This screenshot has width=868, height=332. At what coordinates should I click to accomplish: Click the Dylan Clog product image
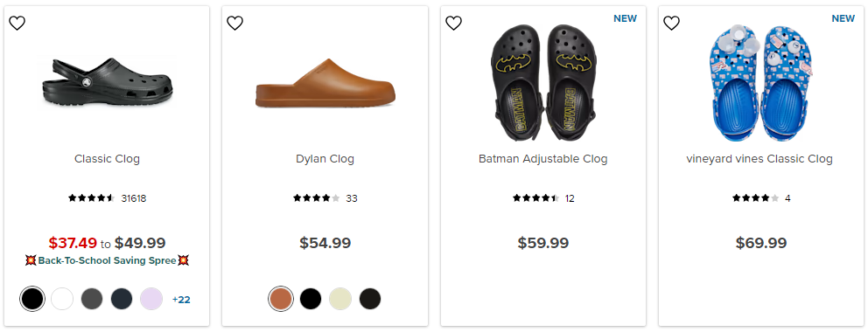coord(325,82)
